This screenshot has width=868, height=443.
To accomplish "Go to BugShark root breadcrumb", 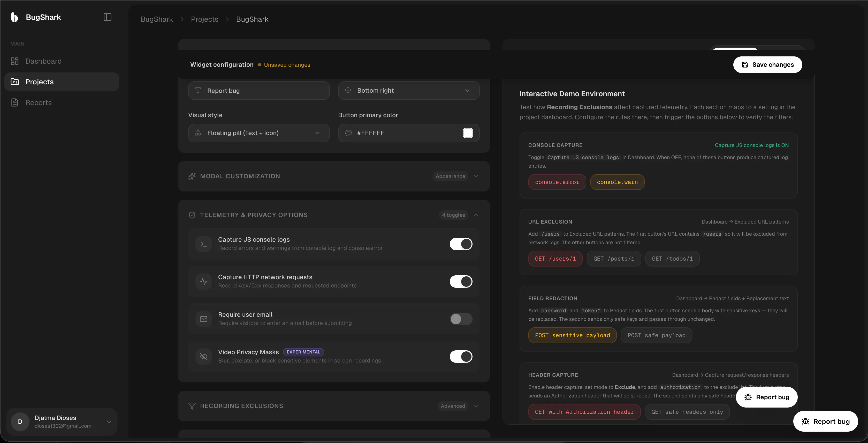I will (x=157, y=19).
